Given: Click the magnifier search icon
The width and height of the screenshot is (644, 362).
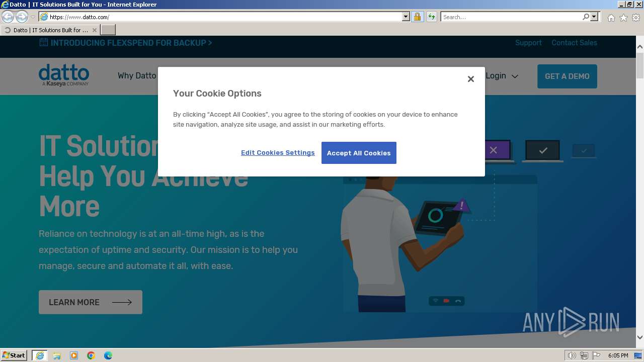Looking at the screenshot, I should (586, 17).
